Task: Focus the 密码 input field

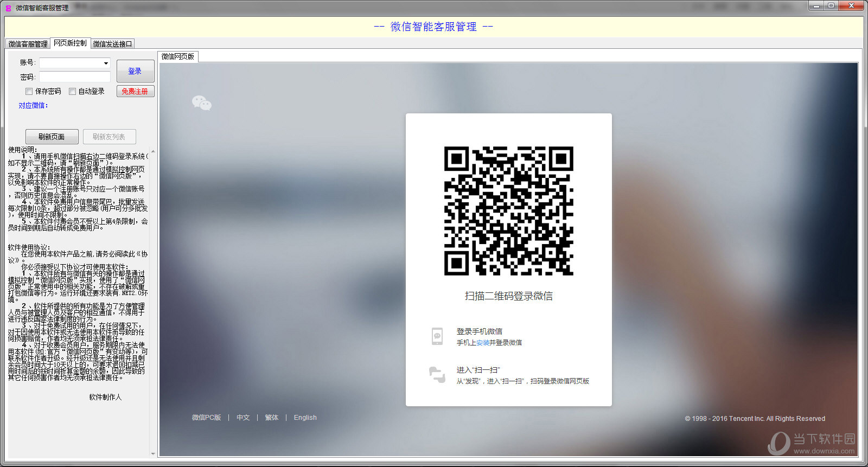Action: click(x=75, y=77)
